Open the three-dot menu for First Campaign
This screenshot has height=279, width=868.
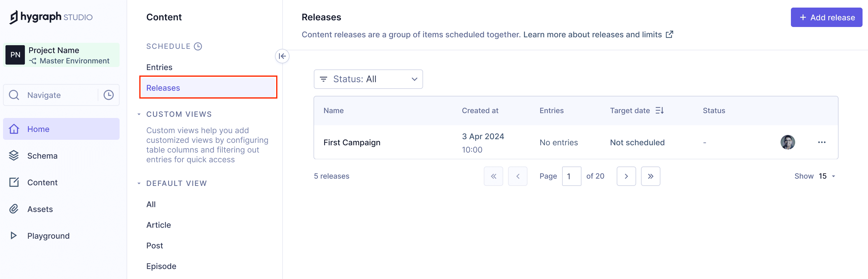coord(822,142)
